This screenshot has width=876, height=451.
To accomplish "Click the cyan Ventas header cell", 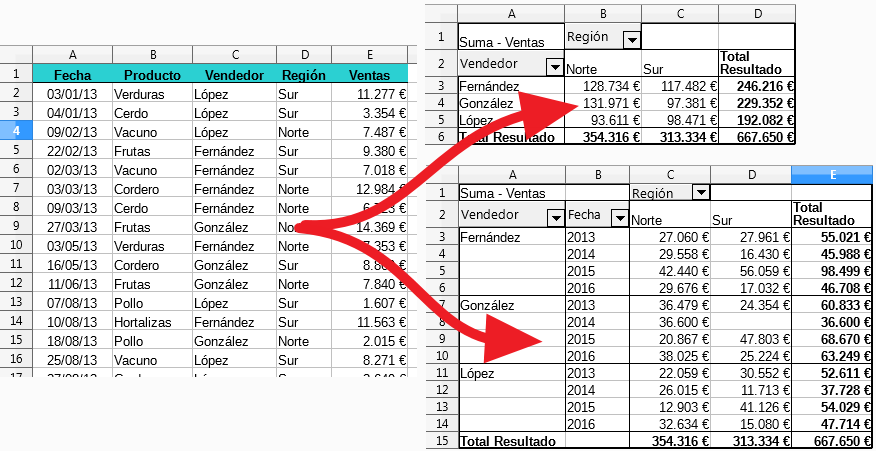I will (x=369, y=74).
